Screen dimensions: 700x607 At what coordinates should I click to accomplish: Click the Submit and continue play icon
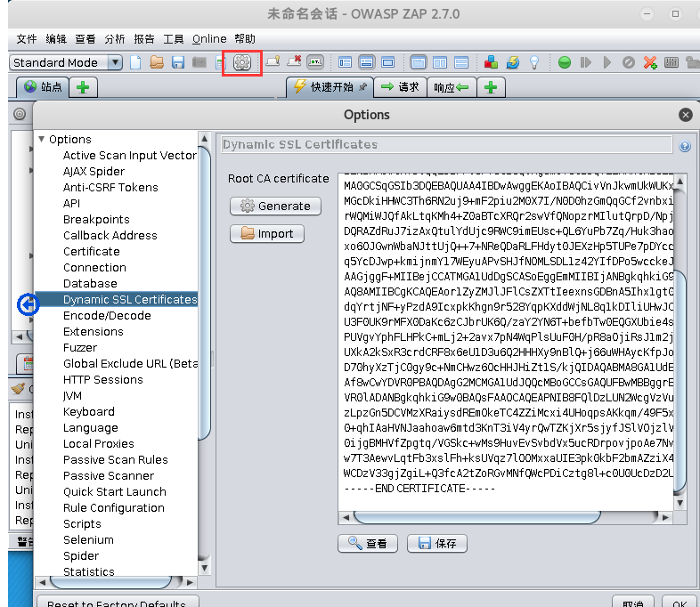(606, 62)
